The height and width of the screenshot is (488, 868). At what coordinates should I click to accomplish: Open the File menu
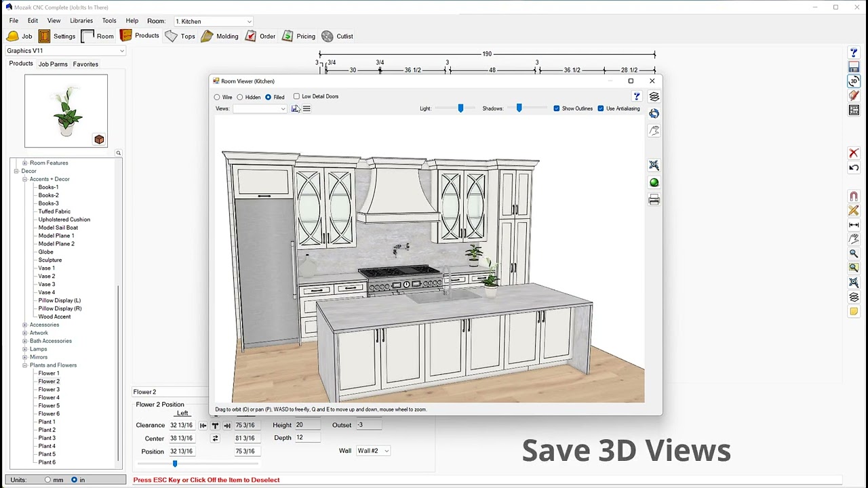point(14,21)
